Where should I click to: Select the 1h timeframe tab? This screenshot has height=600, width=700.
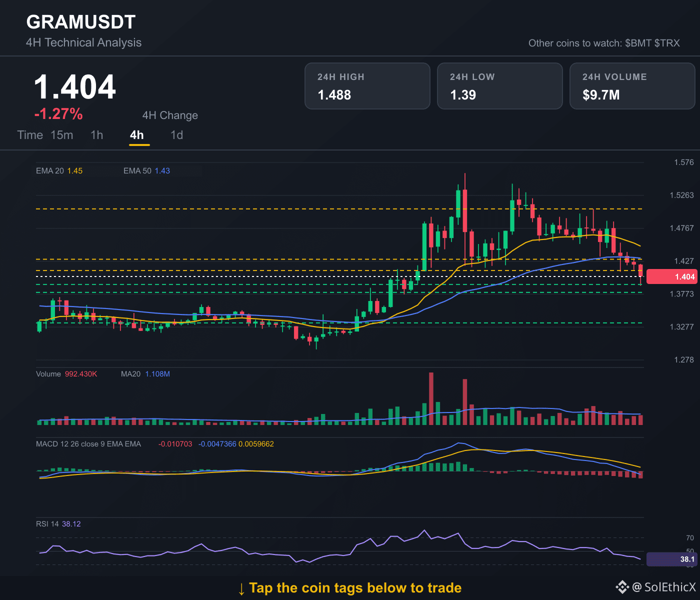tap(97, 135)
